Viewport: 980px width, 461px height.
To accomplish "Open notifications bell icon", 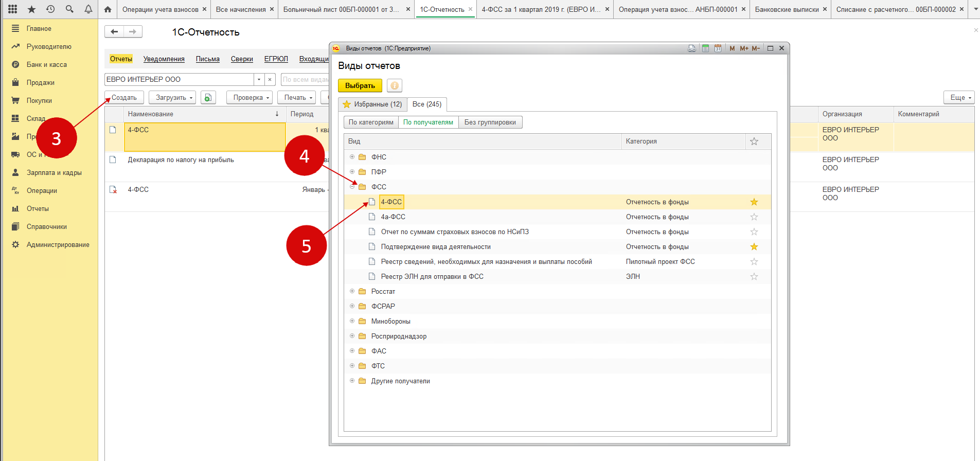I will tap(88, 9).
